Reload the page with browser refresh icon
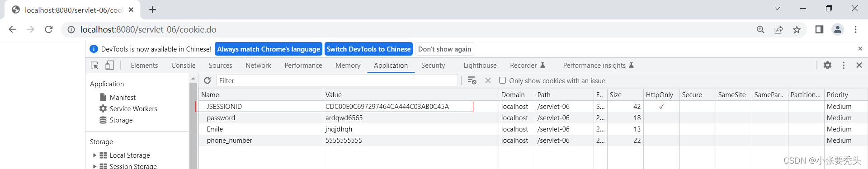 49,29
